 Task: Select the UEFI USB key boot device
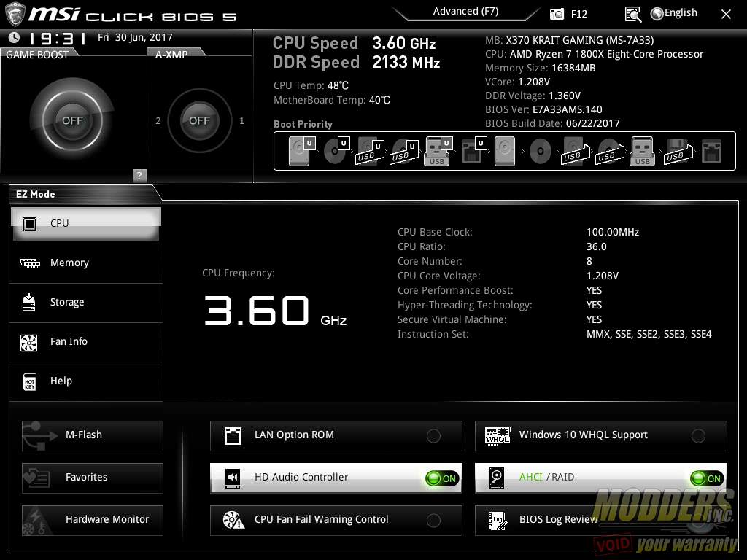[438, 152]
